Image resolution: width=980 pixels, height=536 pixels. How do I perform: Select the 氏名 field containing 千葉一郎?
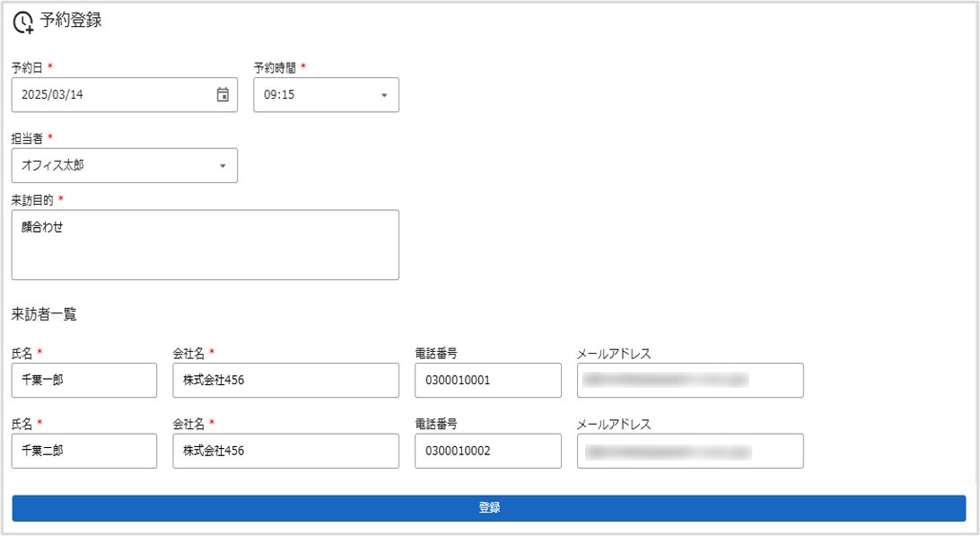pyautogui.click(x=84, y=381)
